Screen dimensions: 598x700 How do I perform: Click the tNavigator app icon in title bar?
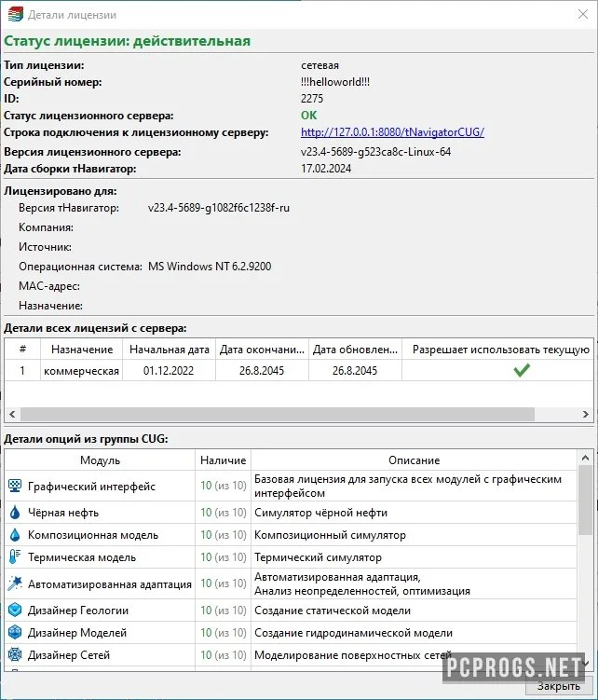click(x=15, y=15)
